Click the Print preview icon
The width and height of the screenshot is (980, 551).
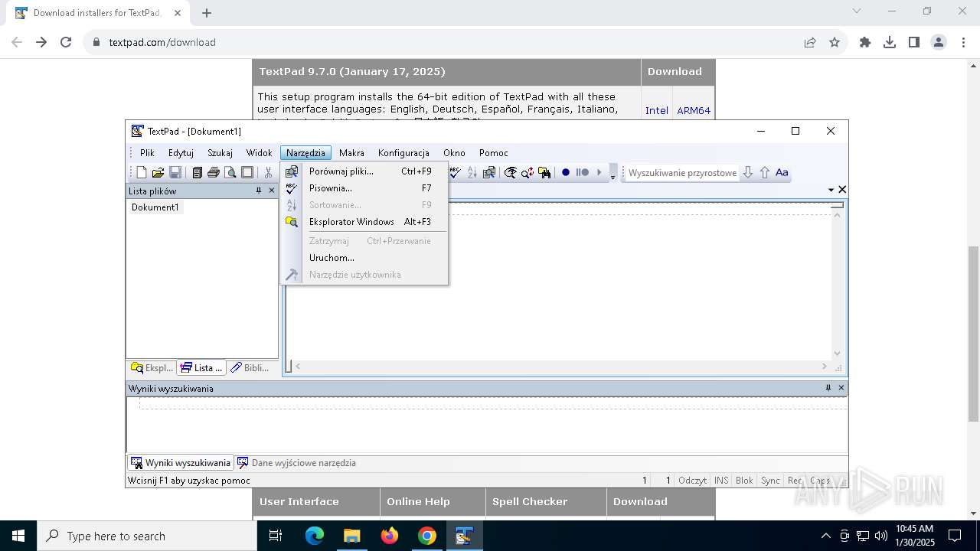230,173
